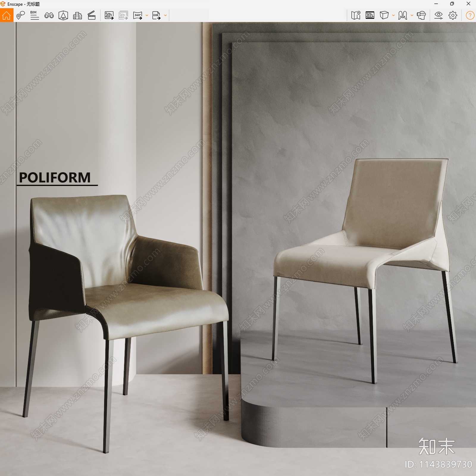The image size is (476, 476).
Task: Click the 3D cube view mode icon
Action: click(x=384, y=15)
